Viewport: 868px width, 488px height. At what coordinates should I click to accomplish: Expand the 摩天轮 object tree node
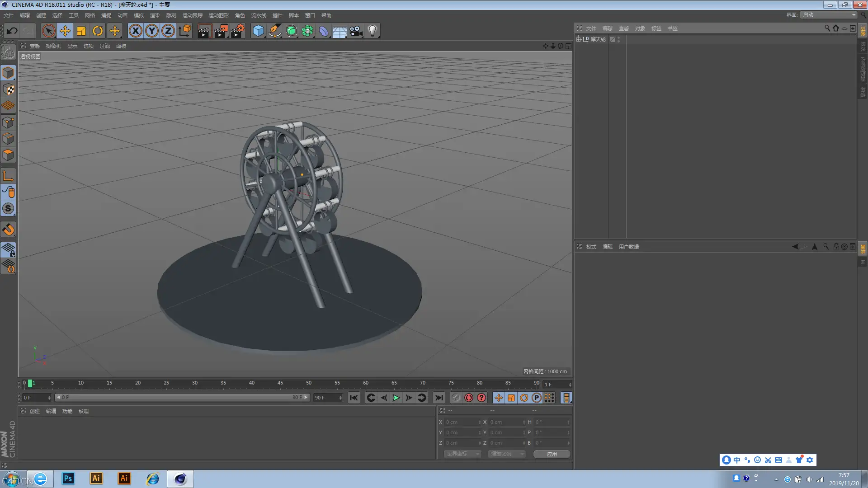tap(578, 39)
